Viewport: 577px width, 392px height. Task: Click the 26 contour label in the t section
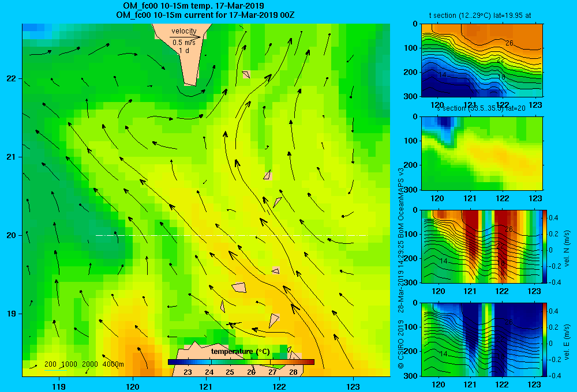509,43
